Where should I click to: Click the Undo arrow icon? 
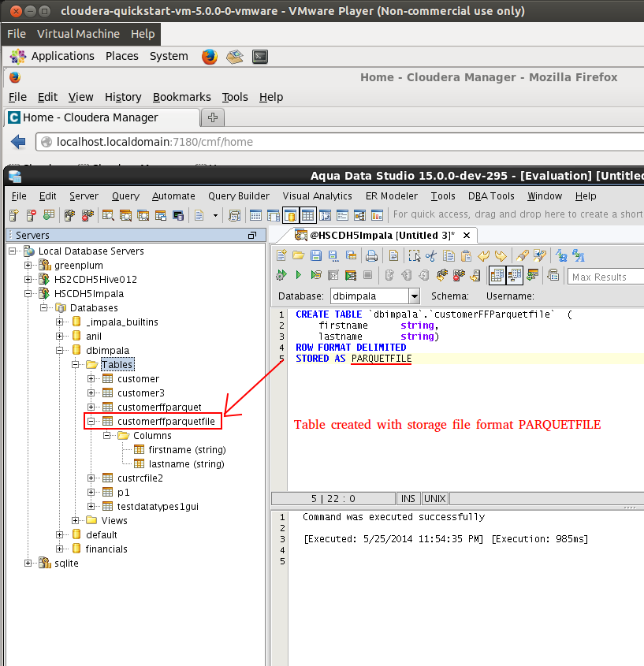483,255
